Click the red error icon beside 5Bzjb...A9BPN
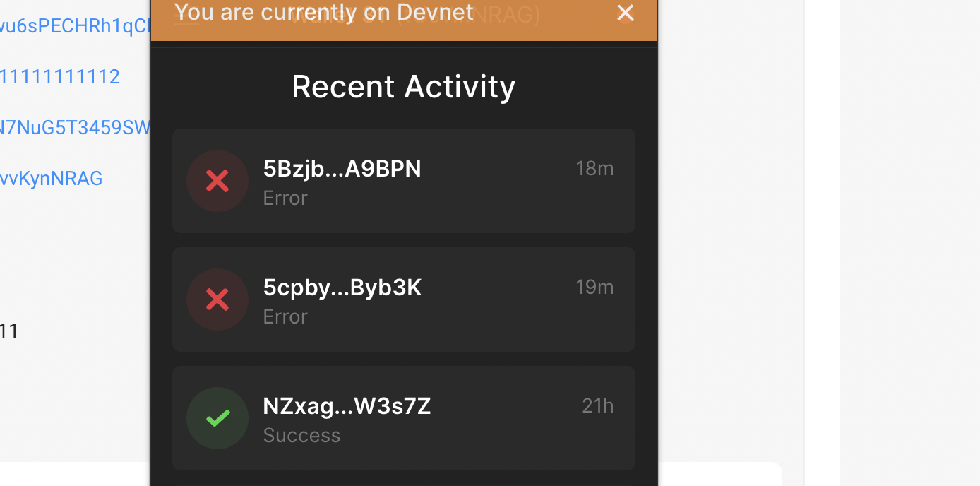Viewport: 980px width, 486px height. pyautogui.click(x=217, y=181)
